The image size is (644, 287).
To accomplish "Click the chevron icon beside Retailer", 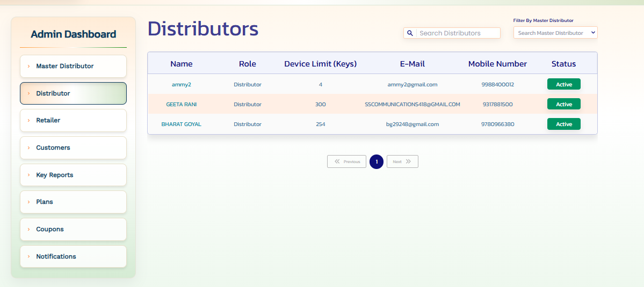I will (29, 121).
